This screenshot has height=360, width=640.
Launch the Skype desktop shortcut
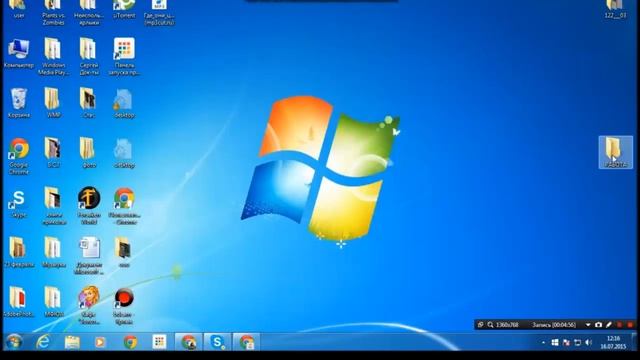pyautogui.click(x=19, y=203)
